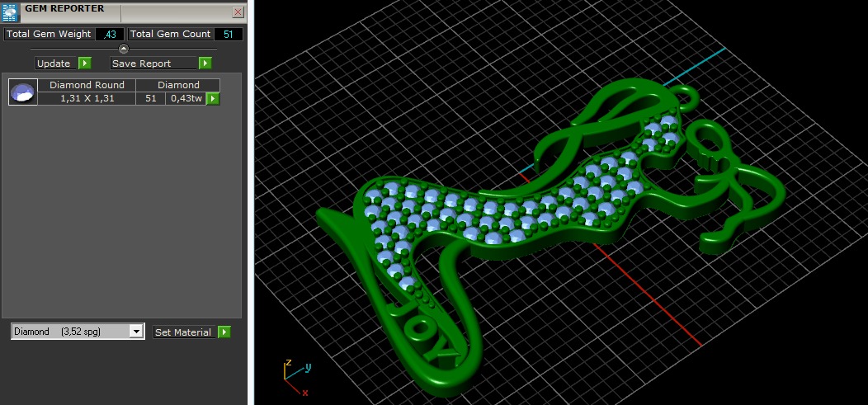The image size is (868, 405).
Task: Click the green pendant bail loop
Action: (x=686, y=97)
